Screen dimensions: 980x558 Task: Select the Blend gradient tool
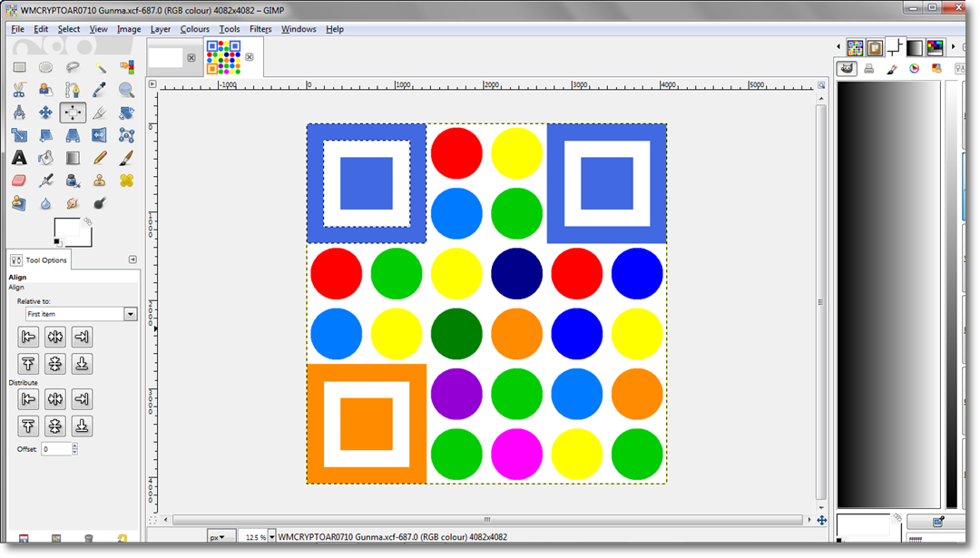73,158
